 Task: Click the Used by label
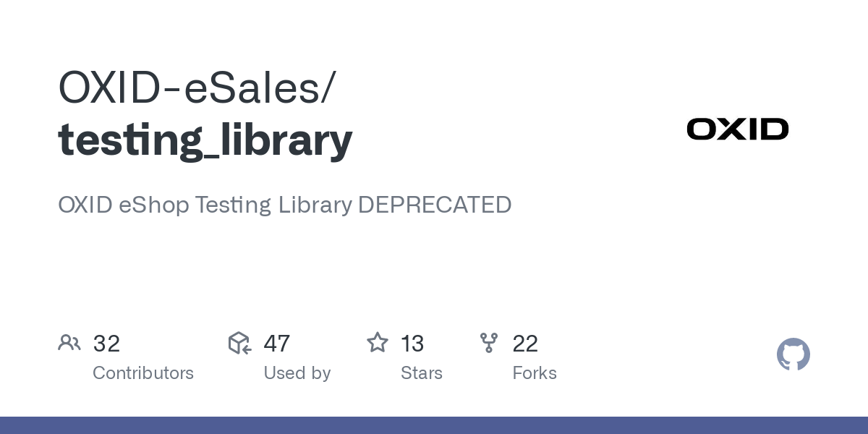[x=297, y=373]
